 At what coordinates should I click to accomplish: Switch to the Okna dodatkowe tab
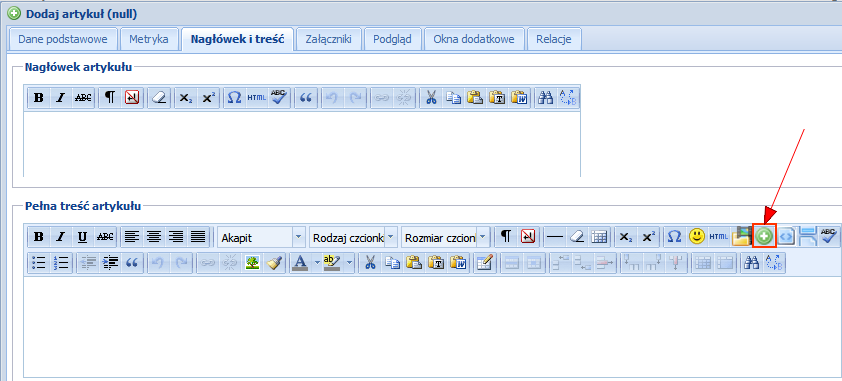(x=474, y=39)
